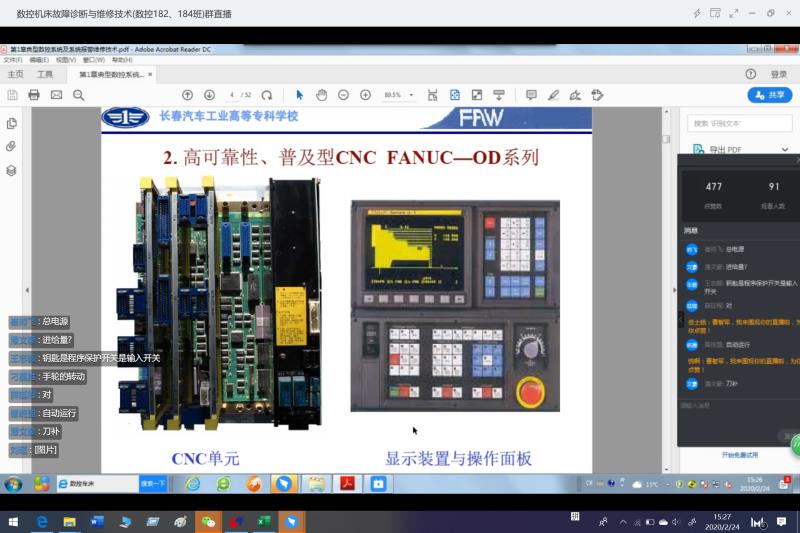The image size is (800, 533).
Task: Collapse the live chat panel side arrow
Action: [680, 319]
